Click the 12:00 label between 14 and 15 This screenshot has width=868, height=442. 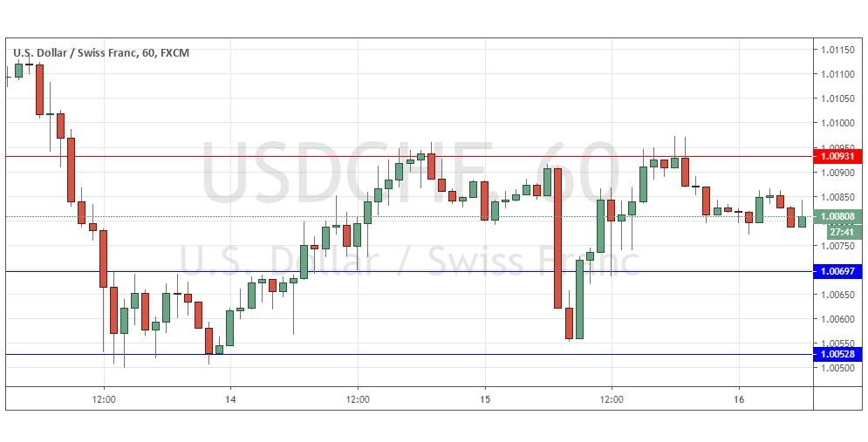358,398
